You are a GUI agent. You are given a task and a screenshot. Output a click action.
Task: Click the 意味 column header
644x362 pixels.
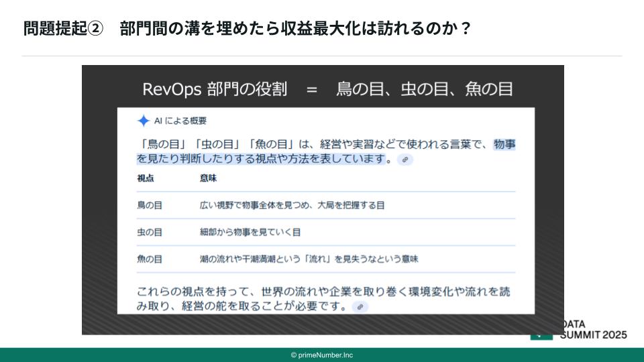pos(208,178)
